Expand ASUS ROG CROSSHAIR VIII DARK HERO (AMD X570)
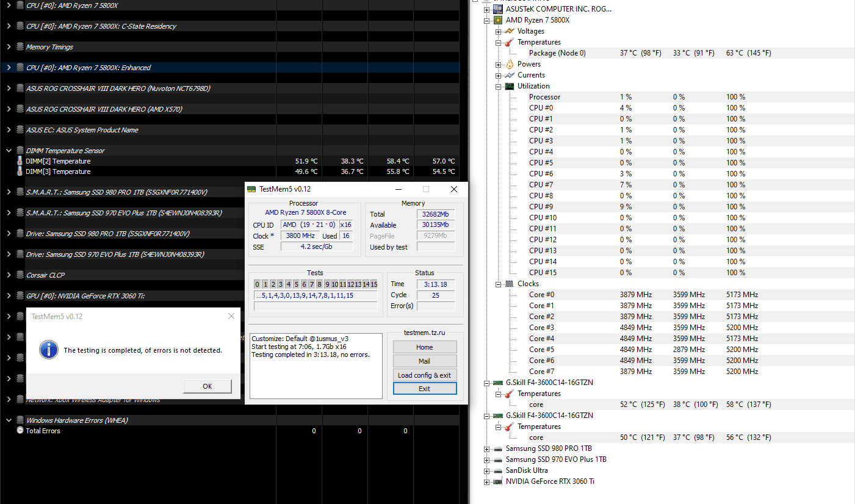The width and height of the screenshot is (855, 504). coord(9,109)
